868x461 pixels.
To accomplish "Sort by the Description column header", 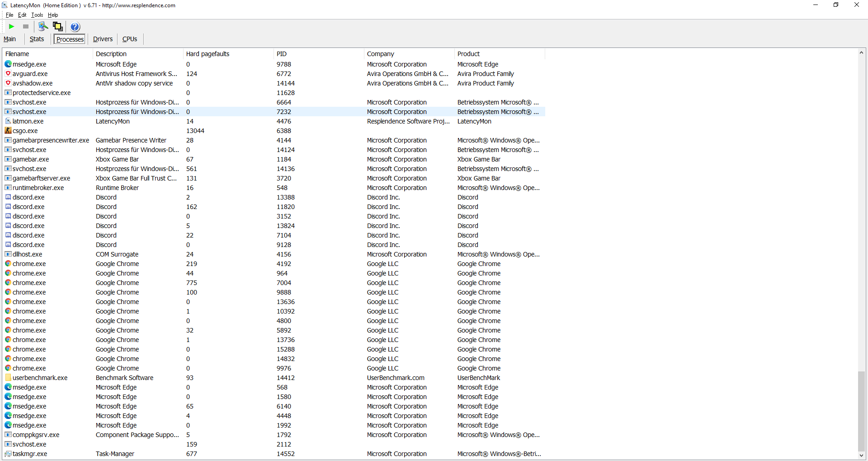I will (138, 54).
